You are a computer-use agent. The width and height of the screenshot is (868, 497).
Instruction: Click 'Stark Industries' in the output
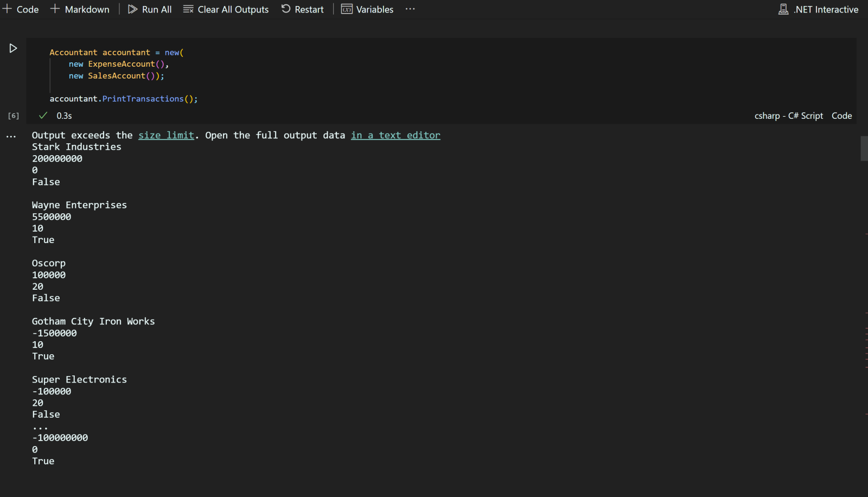[76, 147]
